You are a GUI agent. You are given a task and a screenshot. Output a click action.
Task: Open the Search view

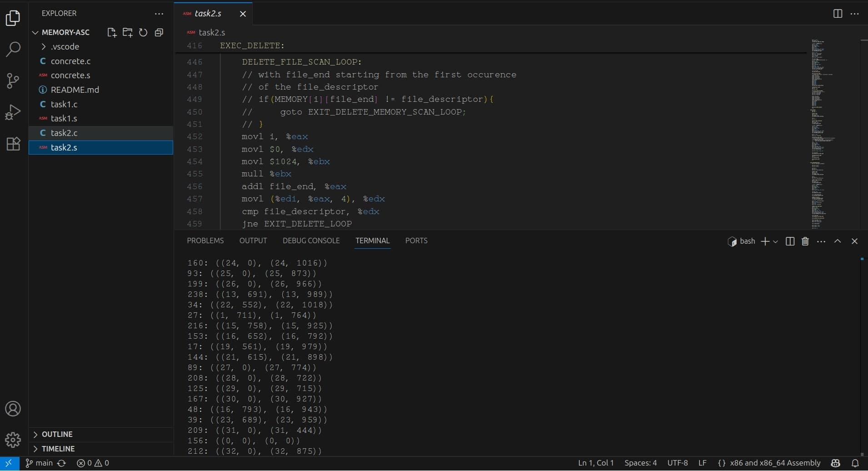point(13,49)
